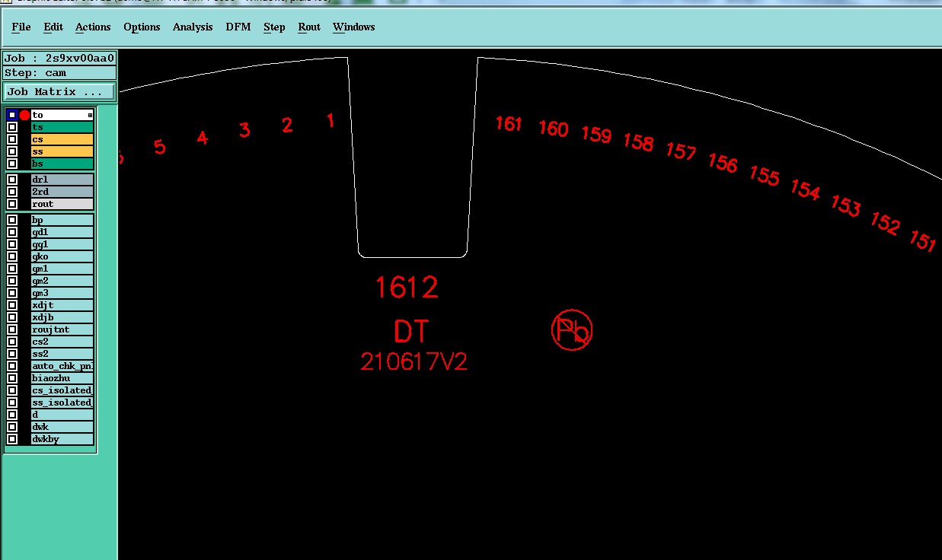Click the red active indicator on layer to
This screenshot has width=942, height=560.
24,115
